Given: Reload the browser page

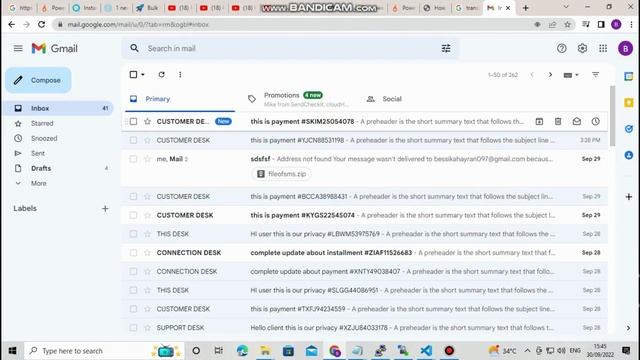Looking at the screenshot, I should [42, 24].
